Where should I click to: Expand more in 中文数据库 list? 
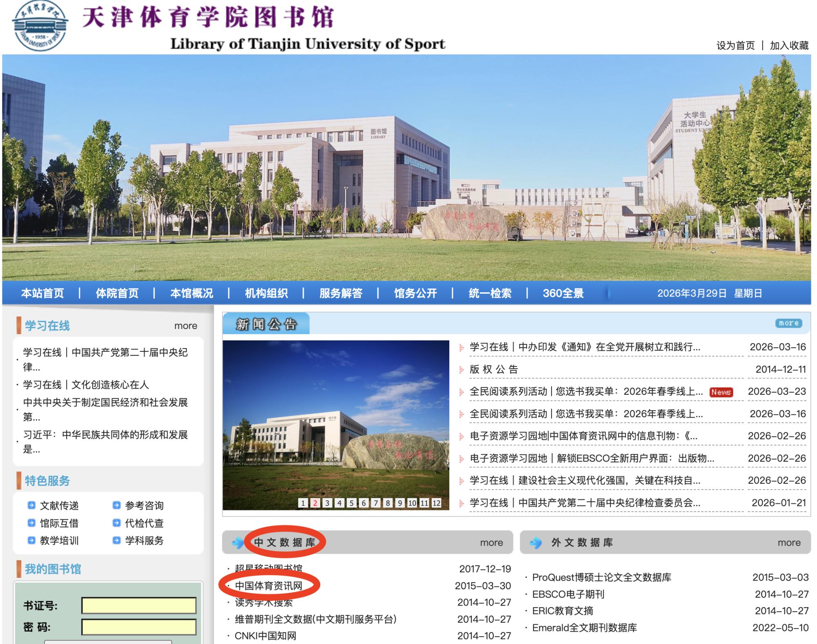491,543
